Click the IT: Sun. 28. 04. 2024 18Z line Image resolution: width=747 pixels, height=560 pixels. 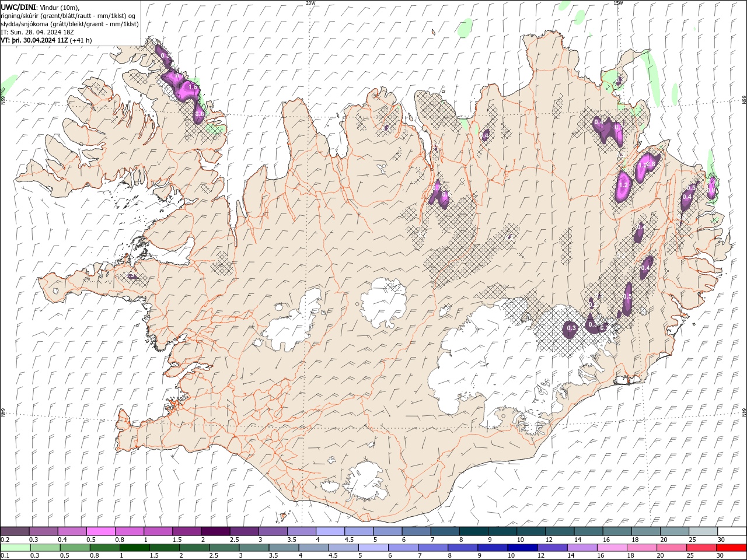(36, 32)
